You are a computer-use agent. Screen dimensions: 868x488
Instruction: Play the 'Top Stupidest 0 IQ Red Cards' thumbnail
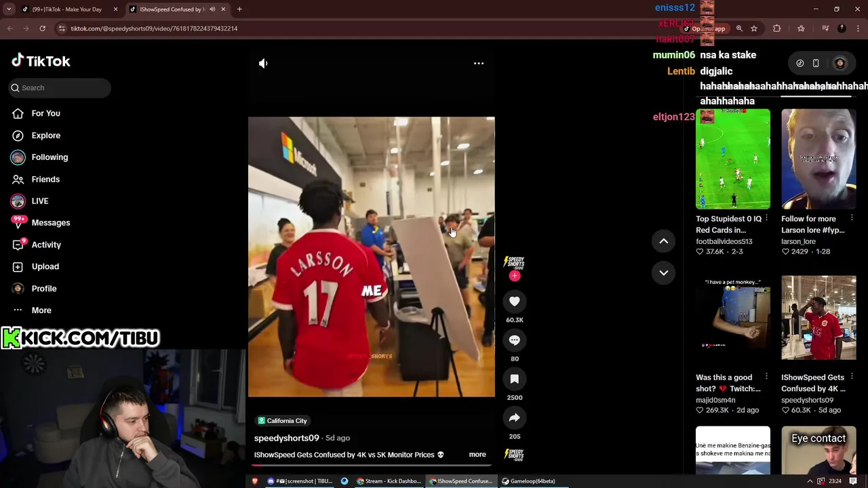click(x=732, y=159)
